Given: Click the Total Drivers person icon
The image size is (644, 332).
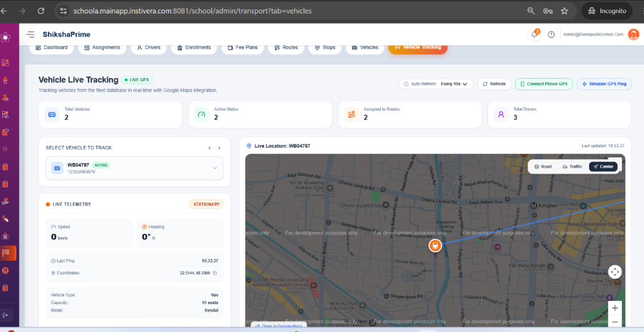Looking at the screenshot, I should 501,115.
